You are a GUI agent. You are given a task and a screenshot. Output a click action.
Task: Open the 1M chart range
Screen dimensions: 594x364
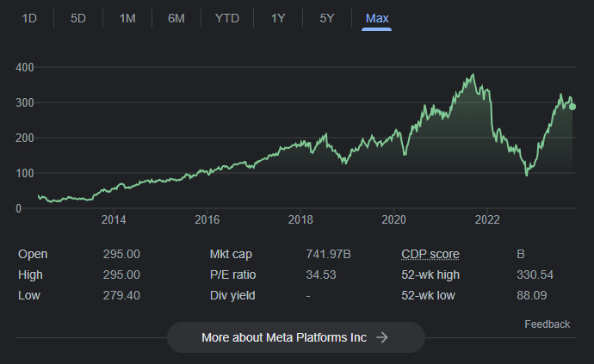point(127,18)
